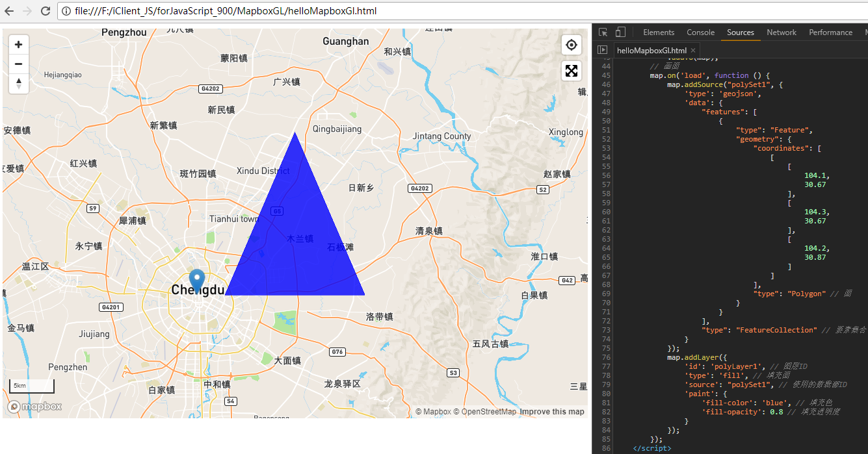Click the Pengzhen label on map
Viewport: 868px width, 454px height.
(x=68, y=368)
